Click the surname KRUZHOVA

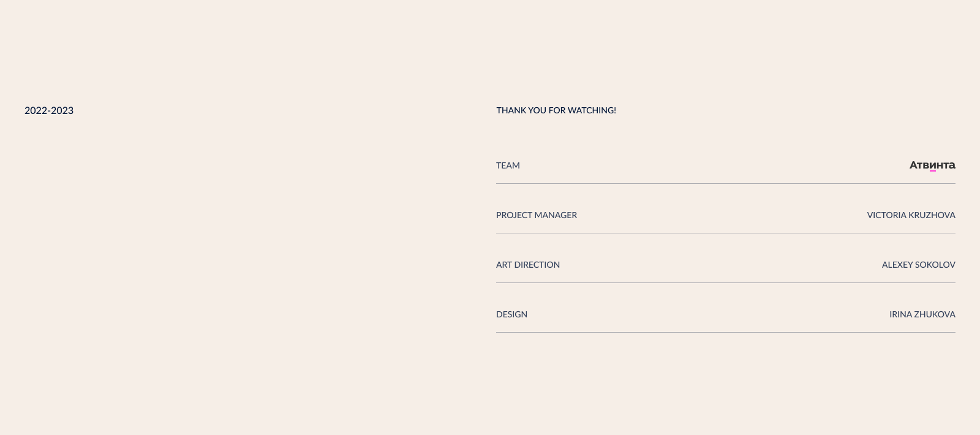(x=932, y=216)
